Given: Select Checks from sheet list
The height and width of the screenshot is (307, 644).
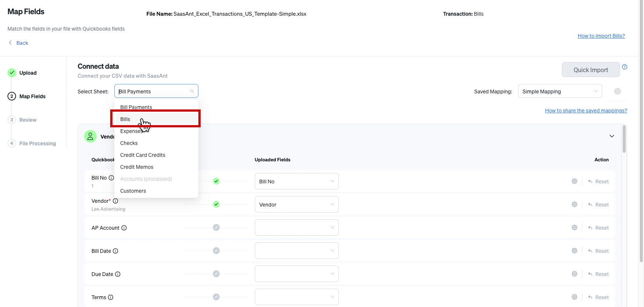Looking at the screenshot, I should 156,143.
